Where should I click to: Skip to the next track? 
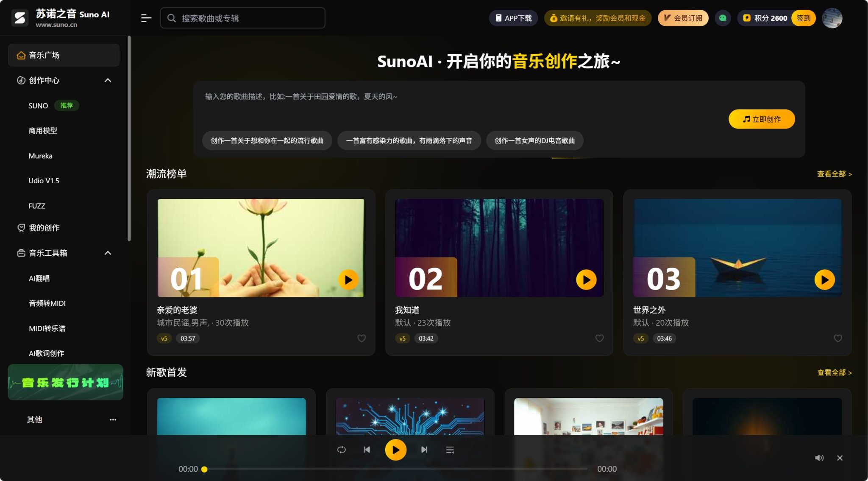tap(424, 450)
